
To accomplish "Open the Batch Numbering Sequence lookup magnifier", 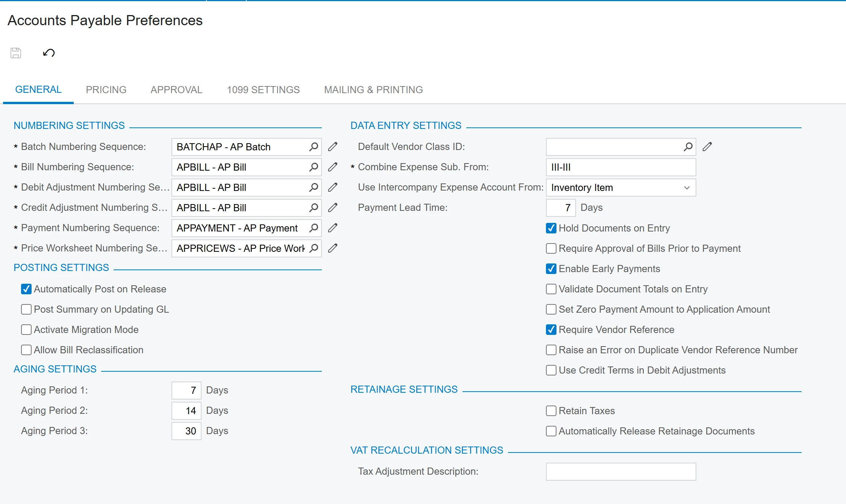I will click(314, 147).
